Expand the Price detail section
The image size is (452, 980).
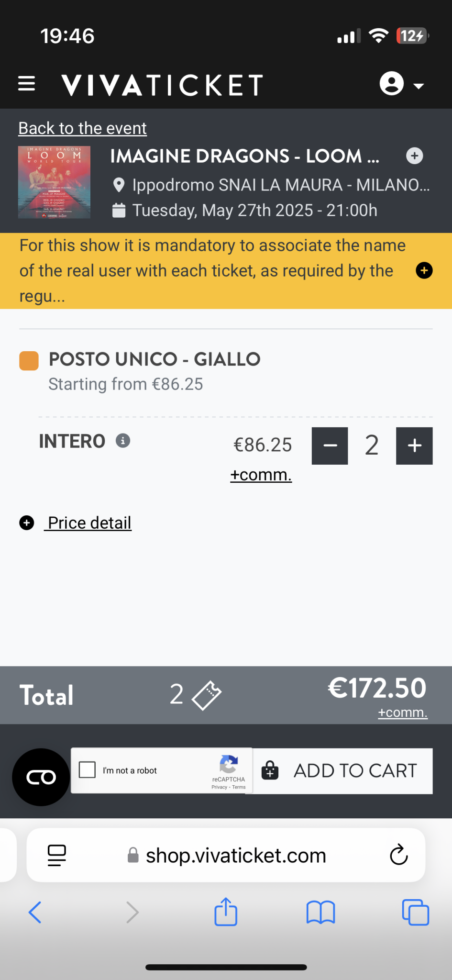[89, 523]
